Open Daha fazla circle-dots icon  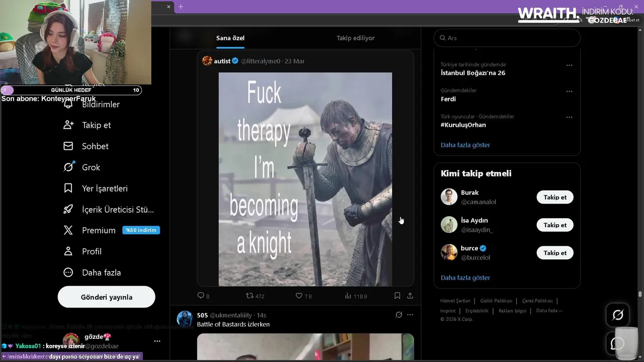tap(68, 273)
